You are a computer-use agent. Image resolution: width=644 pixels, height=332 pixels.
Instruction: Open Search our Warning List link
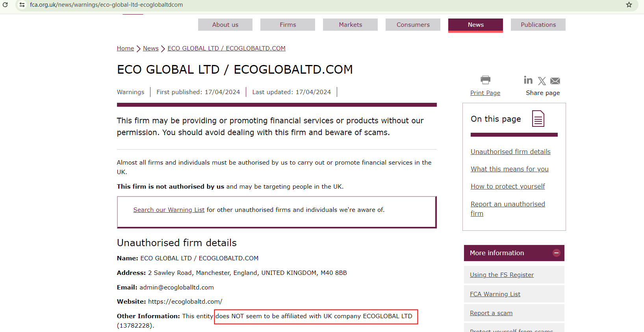(x=169, y=210)
